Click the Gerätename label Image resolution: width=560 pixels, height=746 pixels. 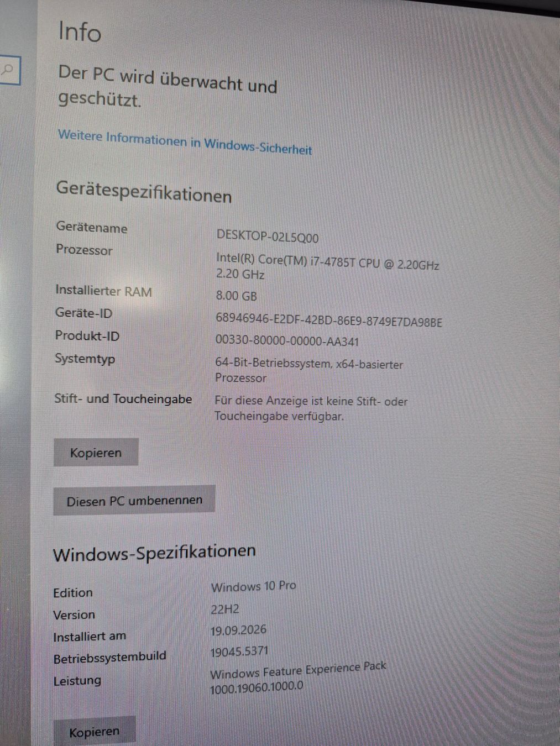coord(91,228)
